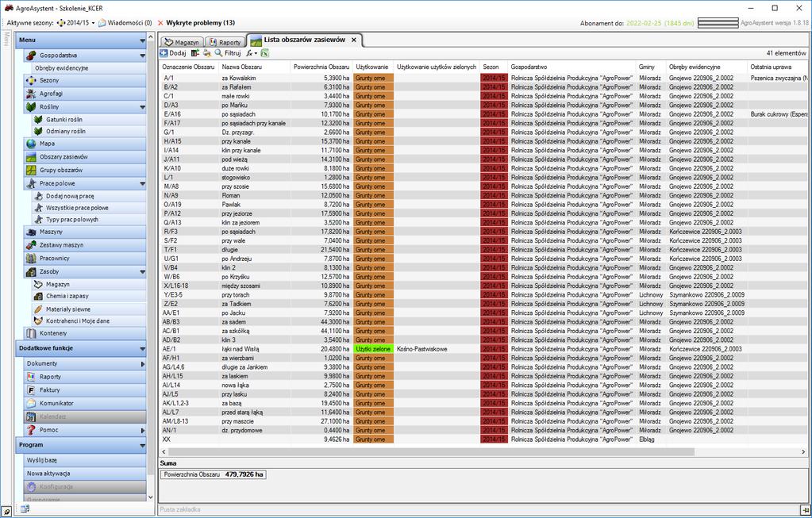Collapse the Program section header

click(x=142, y=445)
